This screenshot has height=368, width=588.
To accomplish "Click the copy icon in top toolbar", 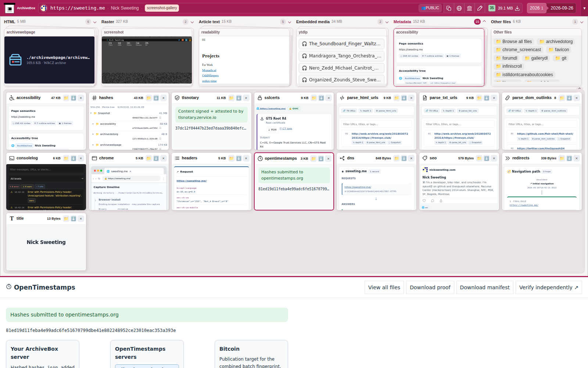I will point(449,8).
